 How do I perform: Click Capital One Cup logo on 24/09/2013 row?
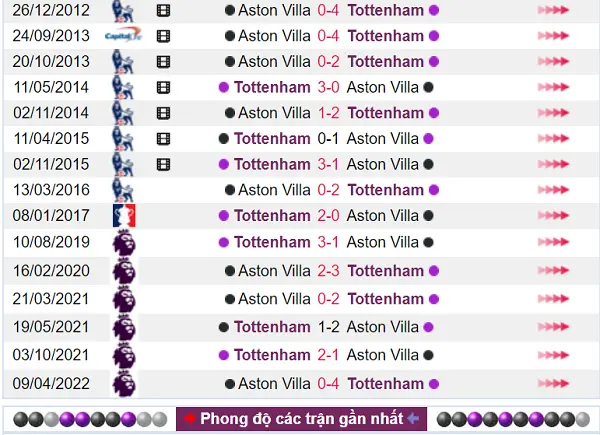pos(123,36)
